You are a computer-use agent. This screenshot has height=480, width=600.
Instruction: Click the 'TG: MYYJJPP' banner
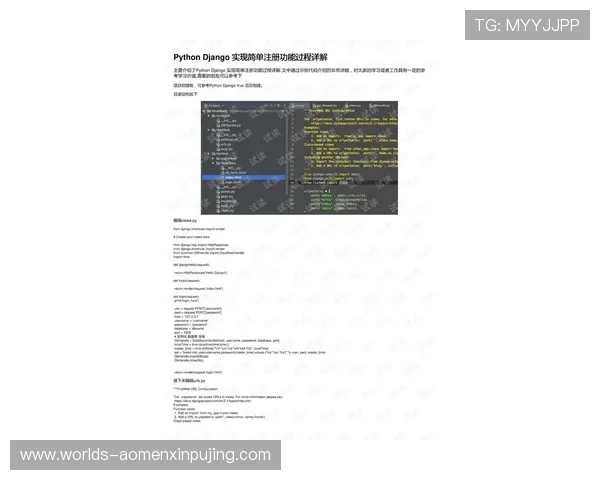pyautogui.click(x=526, y=25)
